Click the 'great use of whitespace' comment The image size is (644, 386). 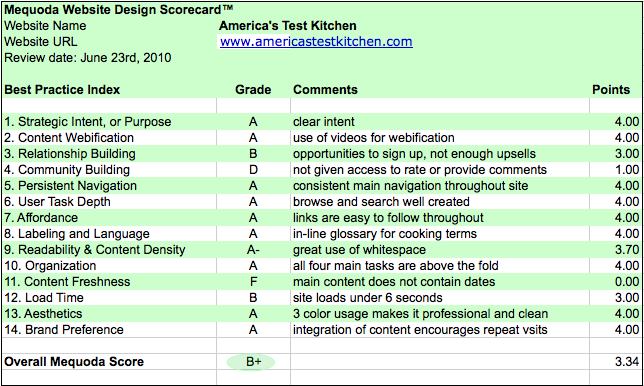click(359, 250)
